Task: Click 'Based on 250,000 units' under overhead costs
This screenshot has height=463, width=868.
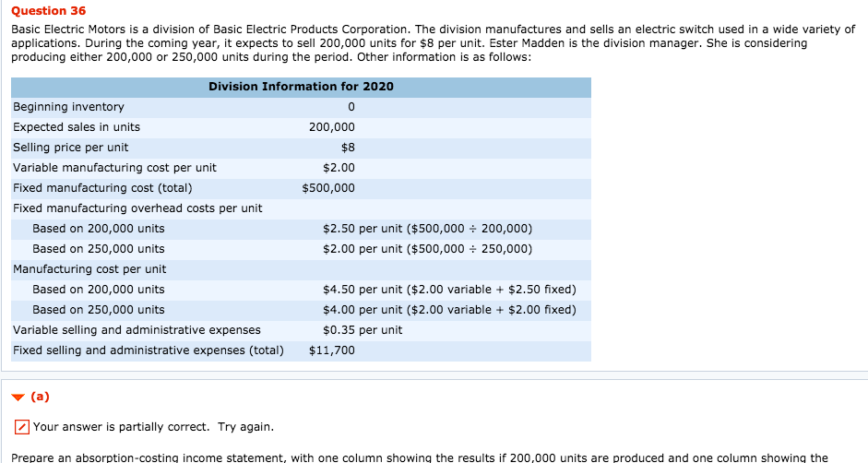Action: pyautogui.click(x=99, y=249)
